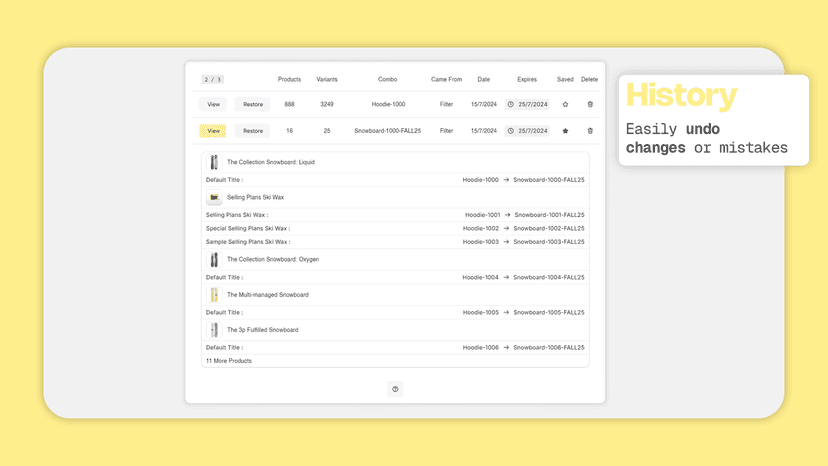This screenshot has height=466, width=828.
Task: Expand 11 More Products
Action: point(229,361)
